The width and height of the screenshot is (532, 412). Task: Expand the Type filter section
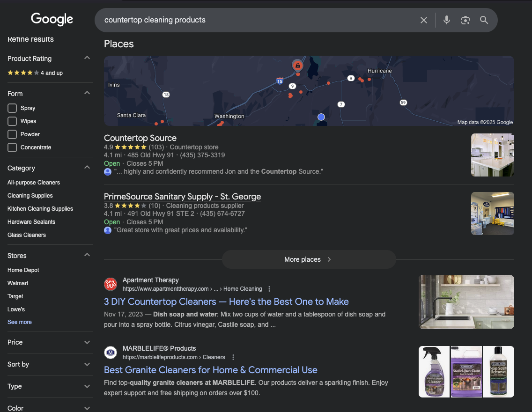[87, 387]
